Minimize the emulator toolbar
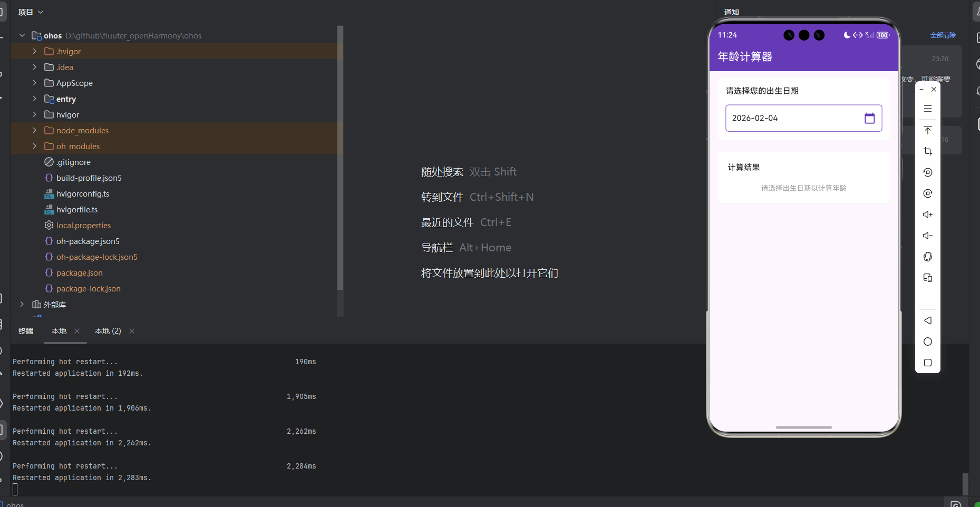The image size is (980, 507). 921,90
